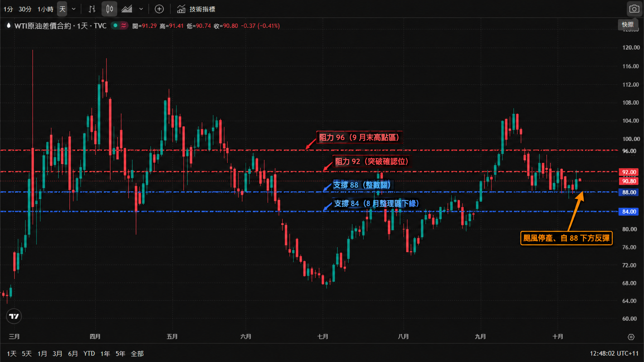
Task: Set range to 1年
Action: tap(105, 354)
